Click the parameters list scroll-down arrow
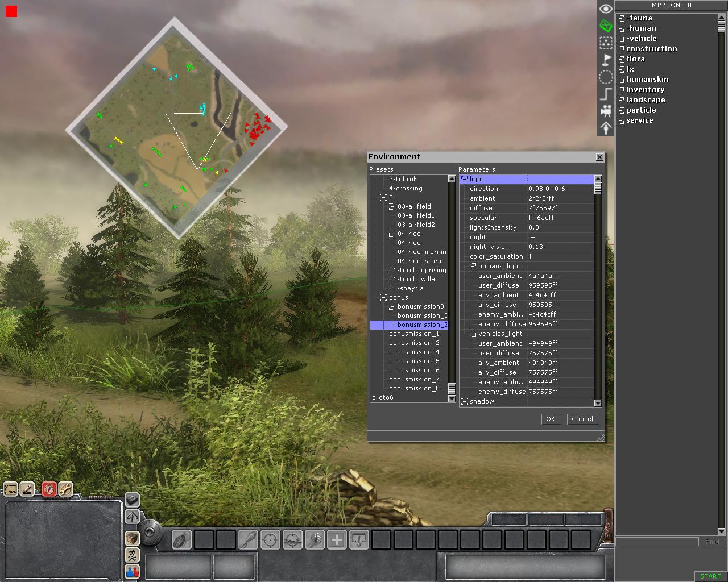Screen dimensions: 728x582 [598, 403]
